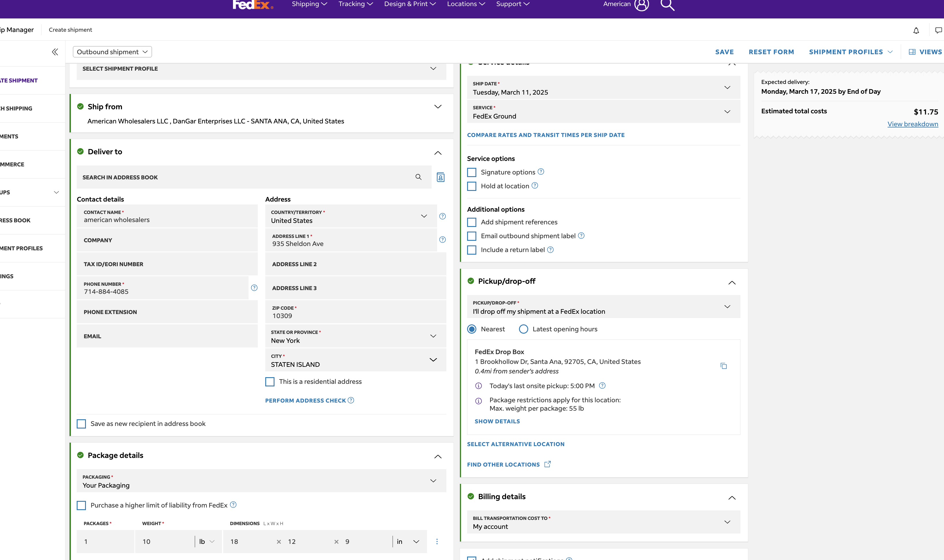This screenshot has height=560, width=944.
Task: Click the Search in Address Book field
Action: [x=254, y=177]
